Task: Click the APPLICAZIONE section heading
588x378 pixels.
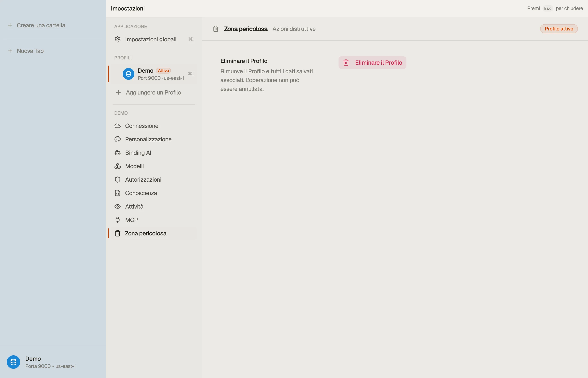Action: click(x=131, y=26)
